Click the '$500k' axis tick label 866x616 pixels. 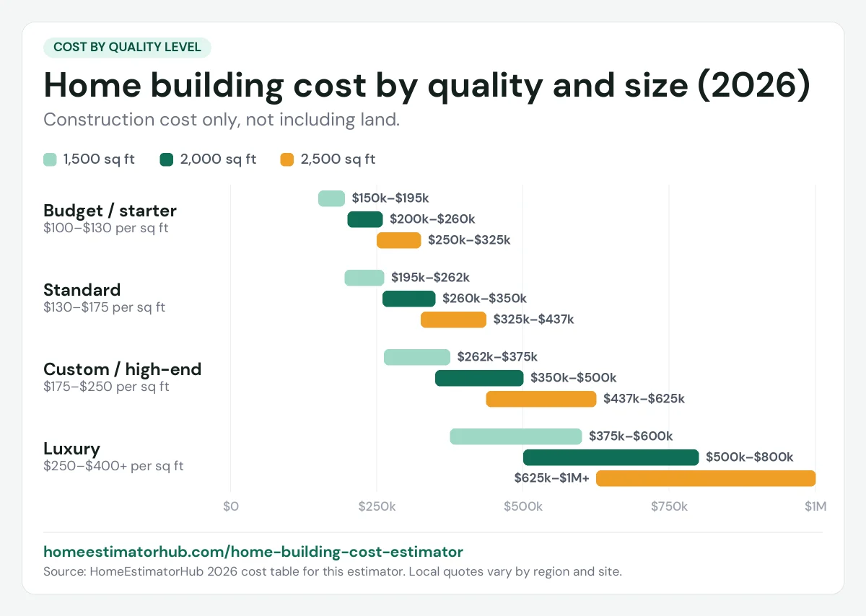click(523, 507)
